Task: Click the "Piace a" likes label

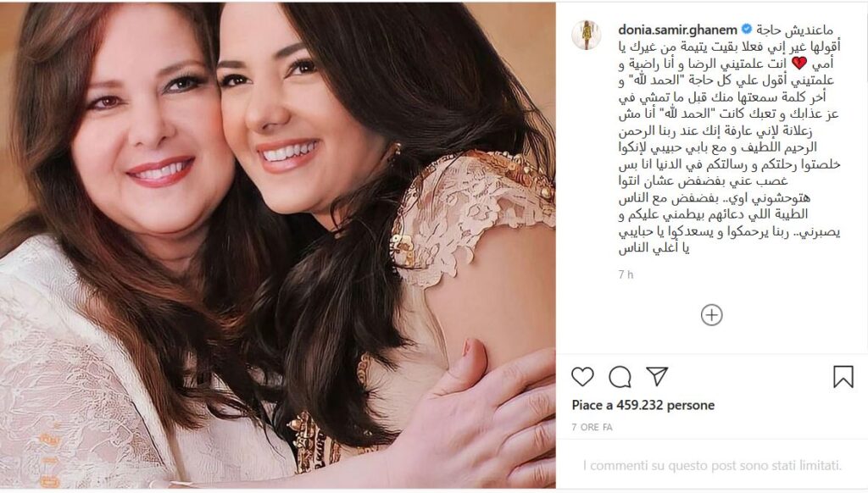Action: tap(592, 405)
